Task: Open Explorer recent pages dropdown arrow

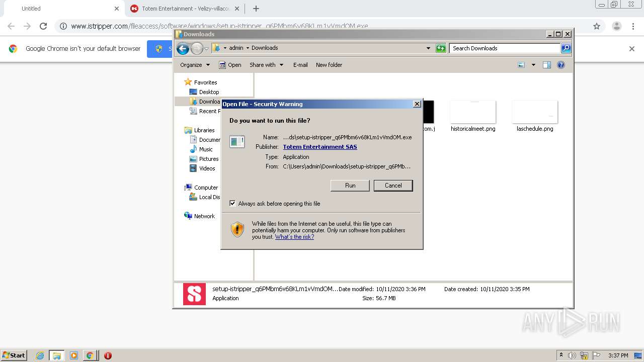Action: [206, 49]
